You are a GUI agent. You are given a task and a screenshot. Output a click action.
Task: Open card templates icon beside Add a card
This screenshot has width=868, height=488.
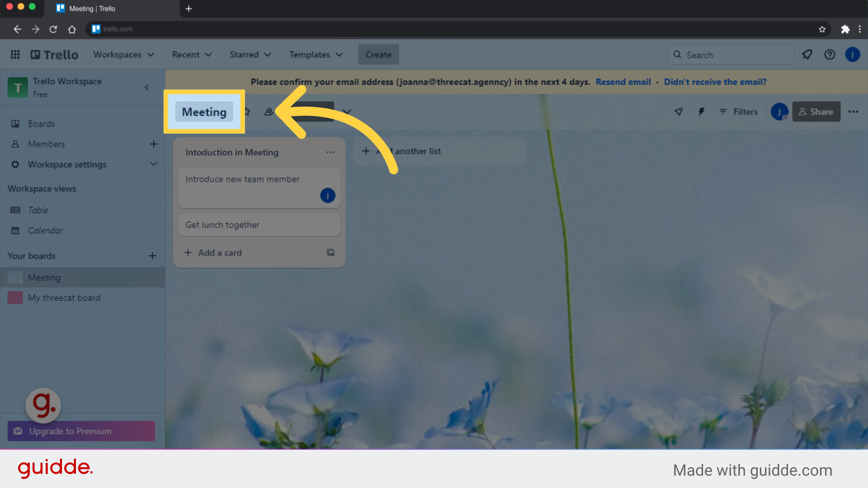click(x=330, y=252)
